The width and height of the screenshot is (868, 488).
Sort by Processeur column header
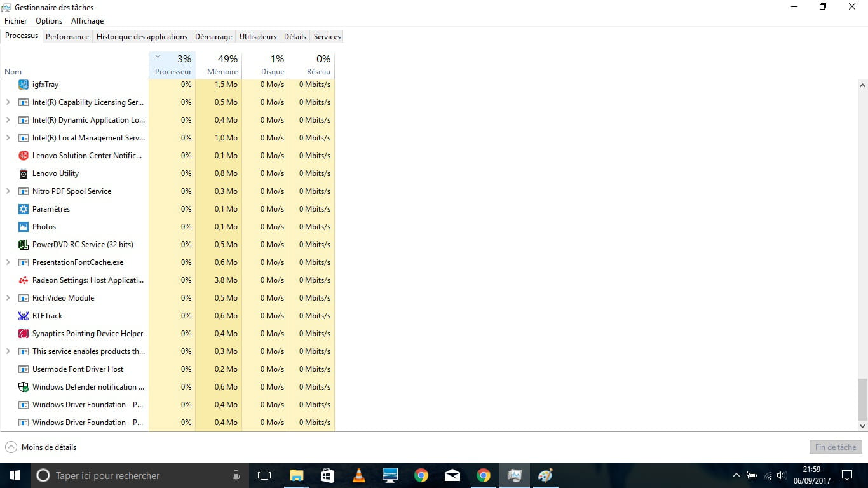172,65
